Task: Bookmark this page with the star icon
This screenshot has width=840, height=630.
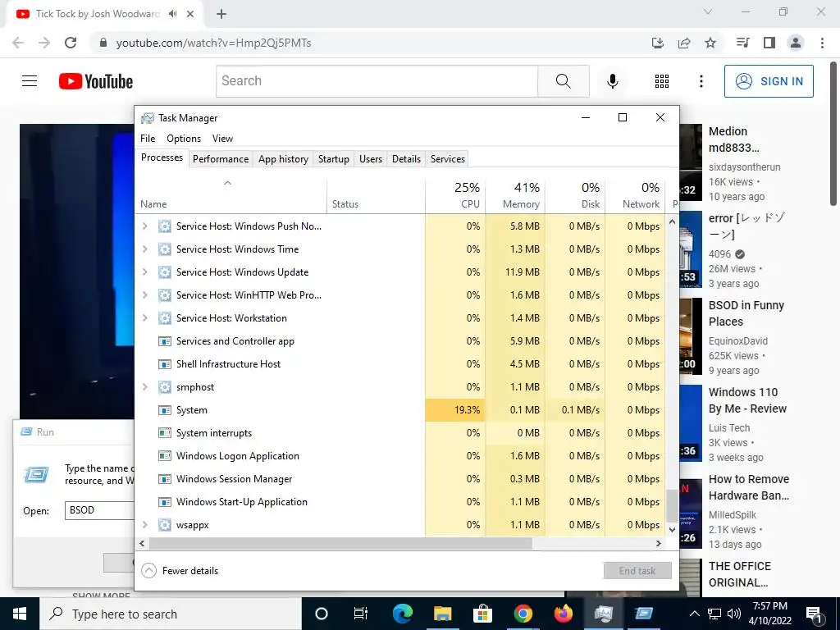Action: [x=710, y=43]
